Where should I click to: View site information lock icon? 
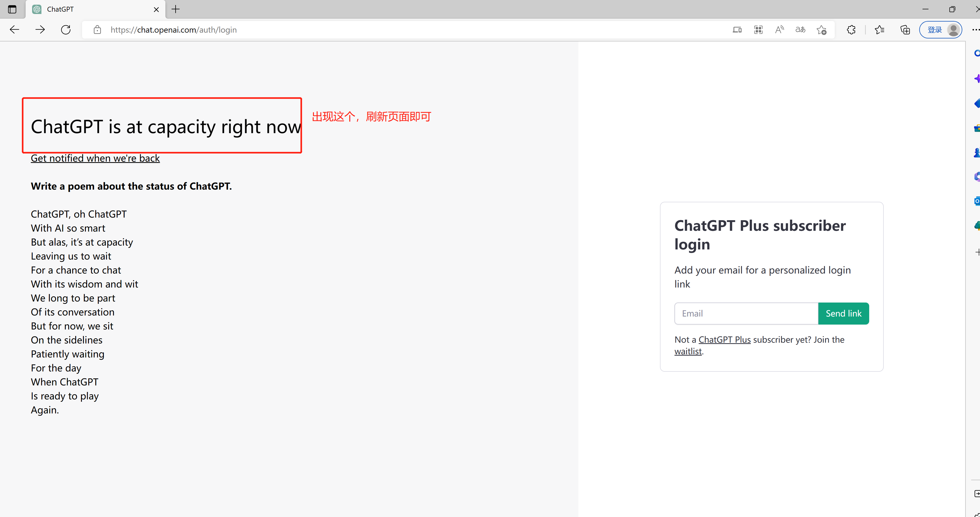point(97,30)
